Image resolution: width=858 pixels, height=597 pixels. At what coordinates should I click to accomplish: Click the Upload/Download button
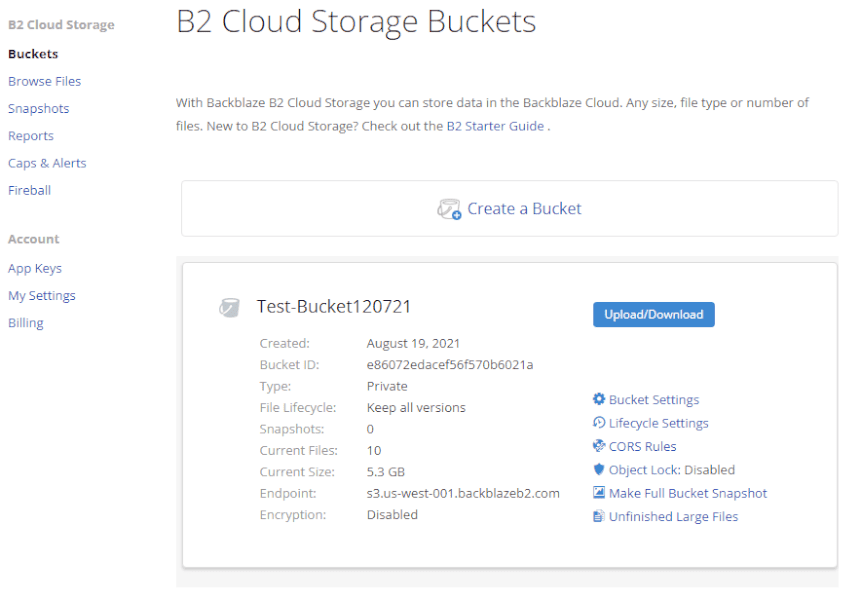[x=653, y=315]
